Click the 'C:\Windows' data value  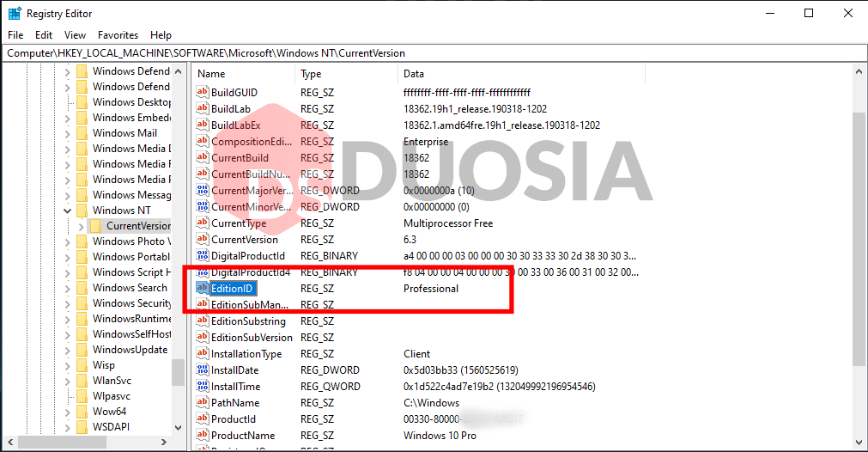(431, 403)
